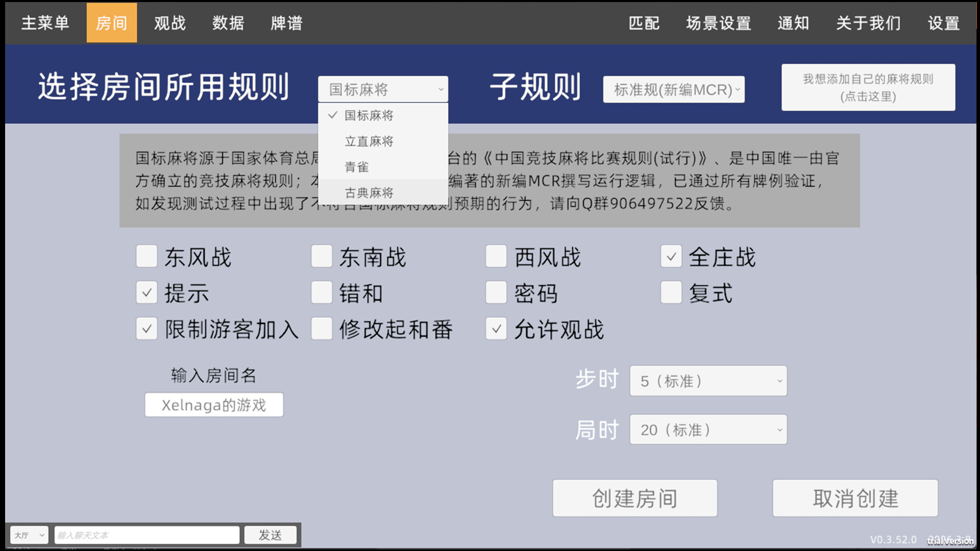980x551 pixels.
Task: Tick the 密码 password checkbox
Action: point(496,293)
